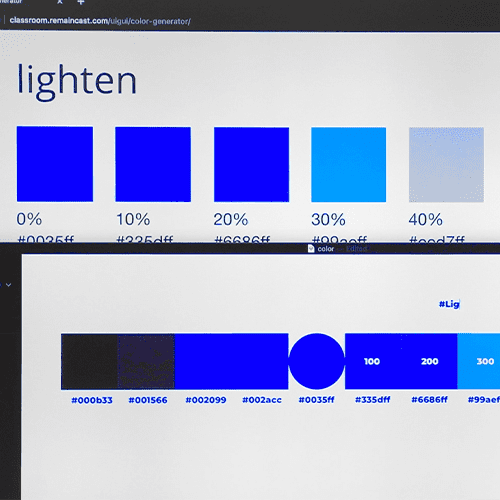Click the '#99aef' hex label on canvas
The image size is (500, 500).
(484, 399)
